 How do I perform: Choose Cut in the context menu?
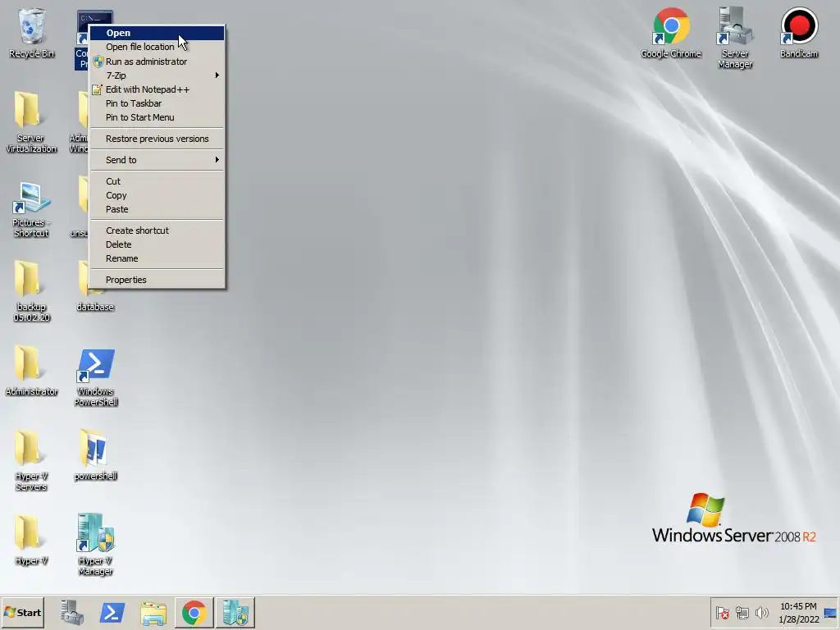coord(157,181)
